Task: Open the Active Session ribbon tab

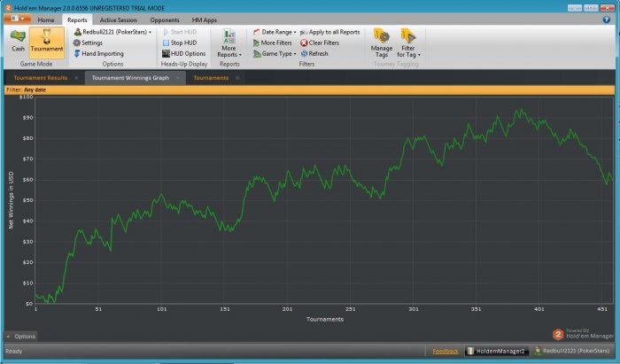Action: [x=118, y=19]
